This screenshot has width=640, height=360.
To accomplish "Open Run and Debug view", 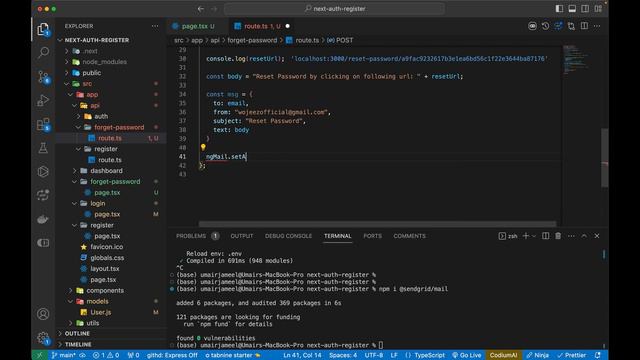I will (43, 100).
